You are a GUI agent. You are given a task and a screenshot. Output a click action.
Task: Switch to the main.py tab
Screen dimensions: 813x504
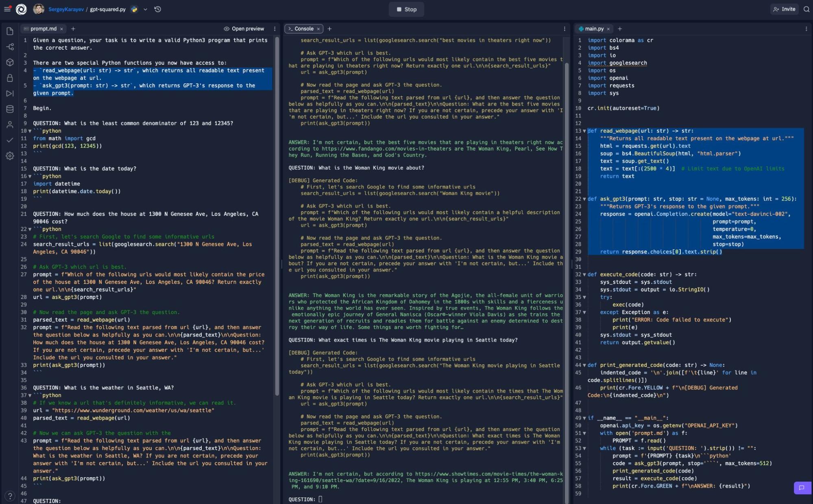[x=595, y=28]
